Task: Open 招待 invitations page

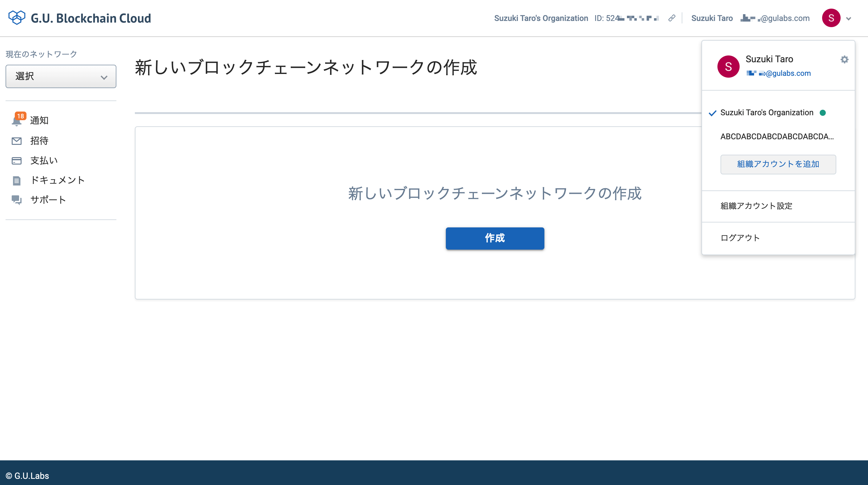Action: coord(39,141)
